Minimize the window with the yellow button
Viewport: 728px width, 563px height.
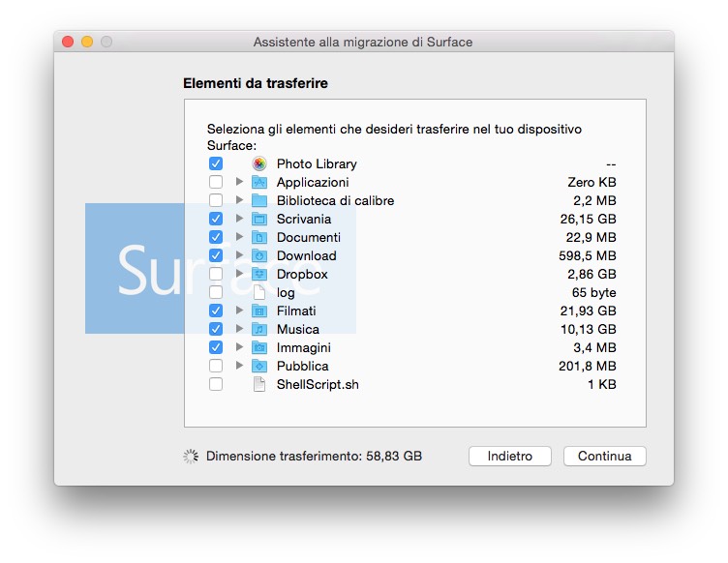pos(87,42)
